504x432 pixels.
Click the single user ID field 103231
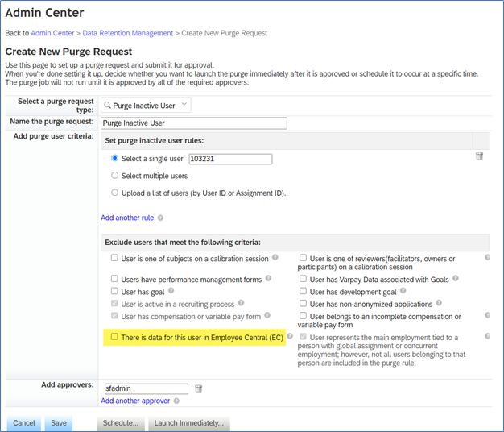(x=230, y=159)
